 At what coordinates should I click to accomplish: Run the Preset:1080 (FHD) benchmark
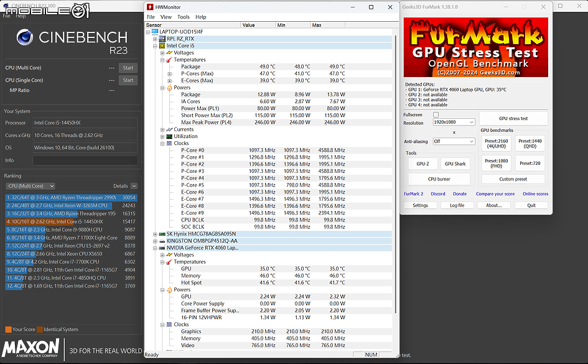[x=496, y=164]
